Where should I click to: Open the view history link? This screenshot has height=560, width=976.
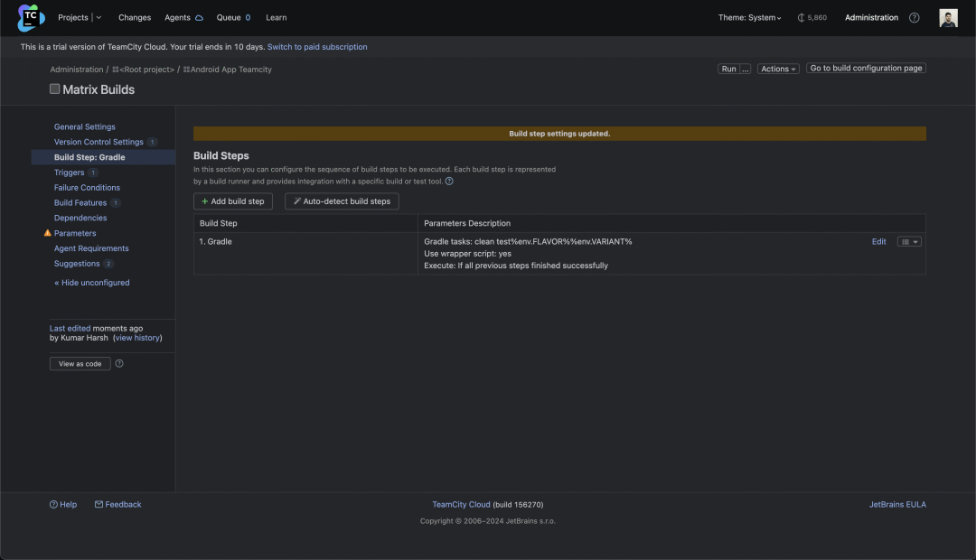(137, 338)
